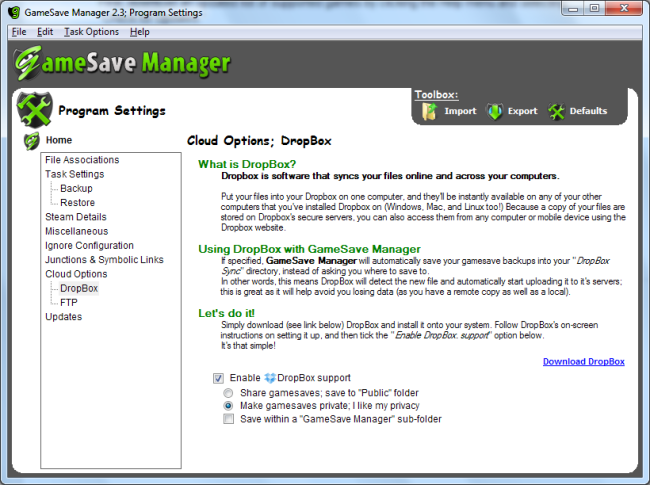The width and height of the screenshot is (650, 485).
Task: Open the File menu
Action: [x=19, y=32]
